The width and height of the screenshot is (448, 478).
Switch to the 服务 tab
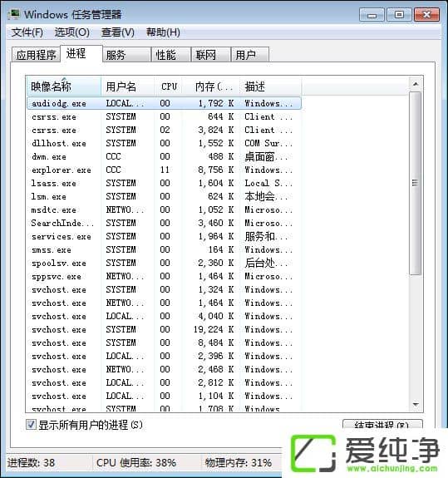127,55
